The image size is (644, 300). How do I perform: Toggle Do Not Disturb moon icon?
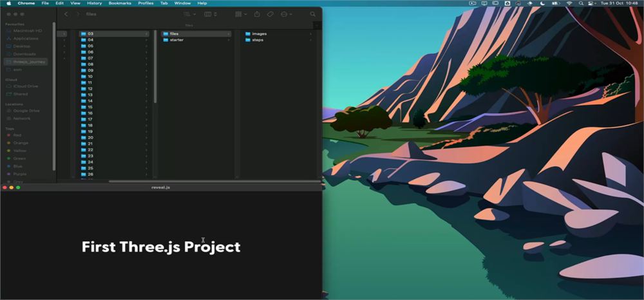542,3
